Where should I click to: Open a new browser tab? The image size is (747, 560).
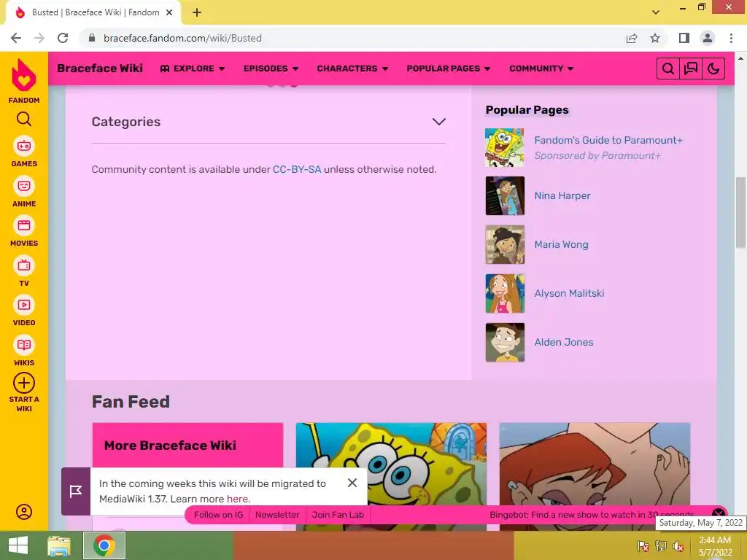tap(197, 12)
